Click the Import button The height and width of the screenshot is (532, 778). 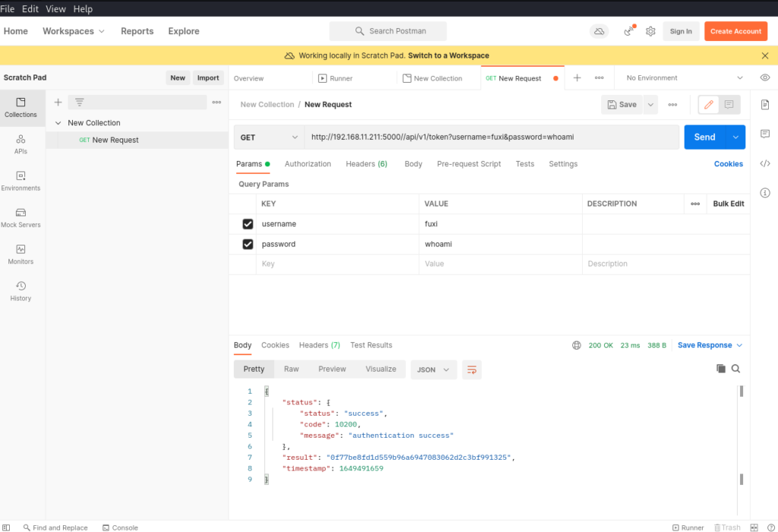click(208, 78)
